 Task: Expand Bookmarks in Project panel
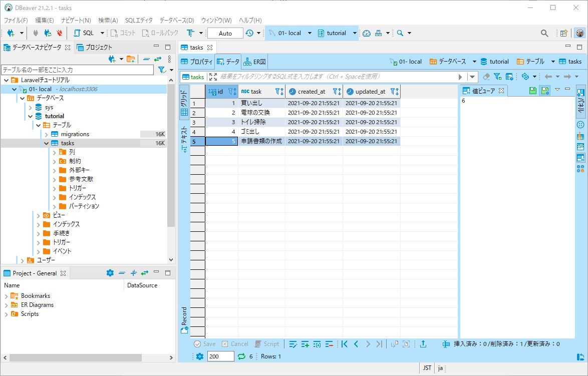[x=6, y=296]
